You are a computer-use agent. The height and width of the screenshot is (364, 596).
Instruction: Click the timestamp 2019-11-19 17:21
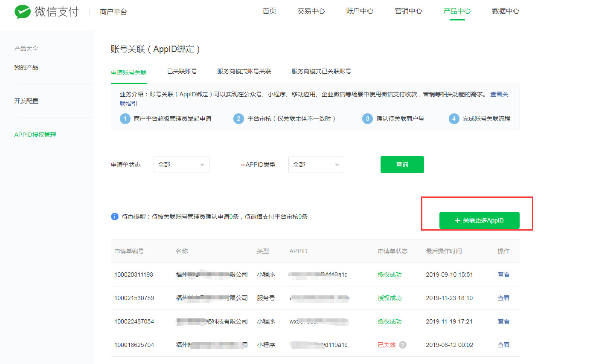coord(449,321)
